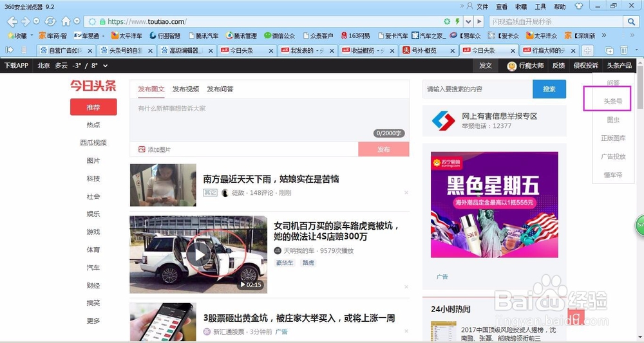Select the 西瓜视频 channel
The height and width of the screenshot is (343, 644).
[93, 143]
